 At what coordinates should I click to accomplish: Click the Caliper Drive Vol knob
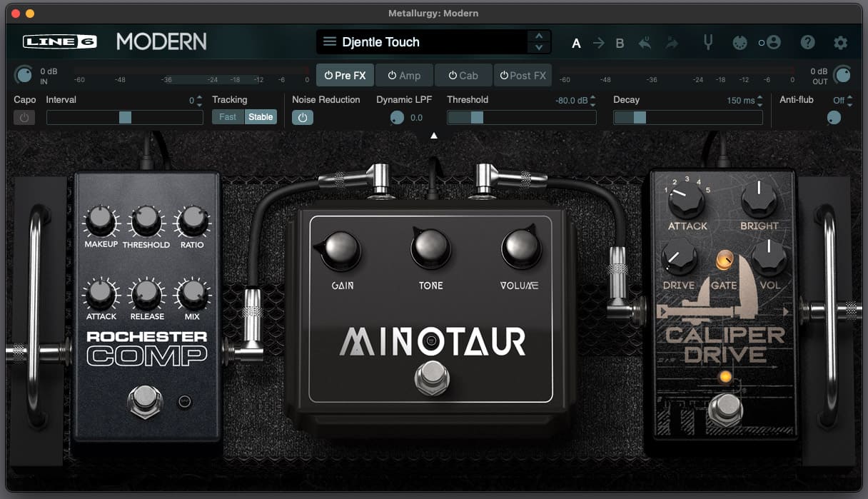point(769,258)
